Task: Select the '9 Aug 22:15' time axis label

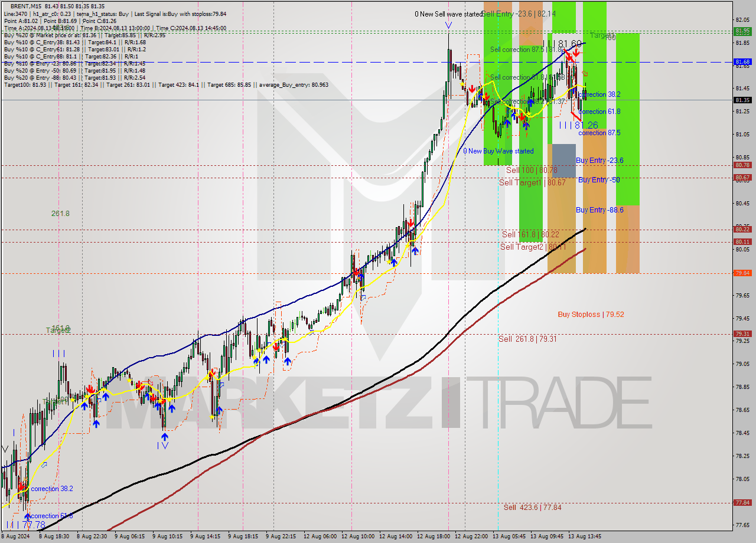Action: 281,537
